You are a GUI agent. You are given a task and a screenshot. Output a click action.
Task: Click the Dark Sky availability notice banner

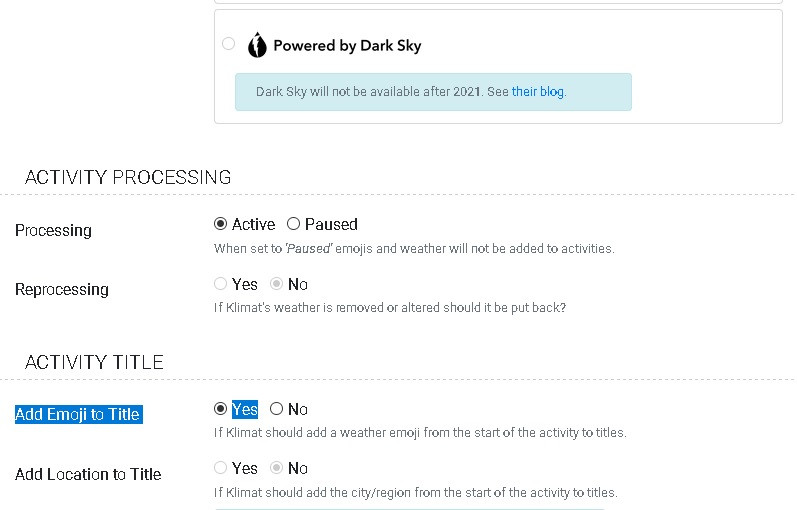(433, 92)
